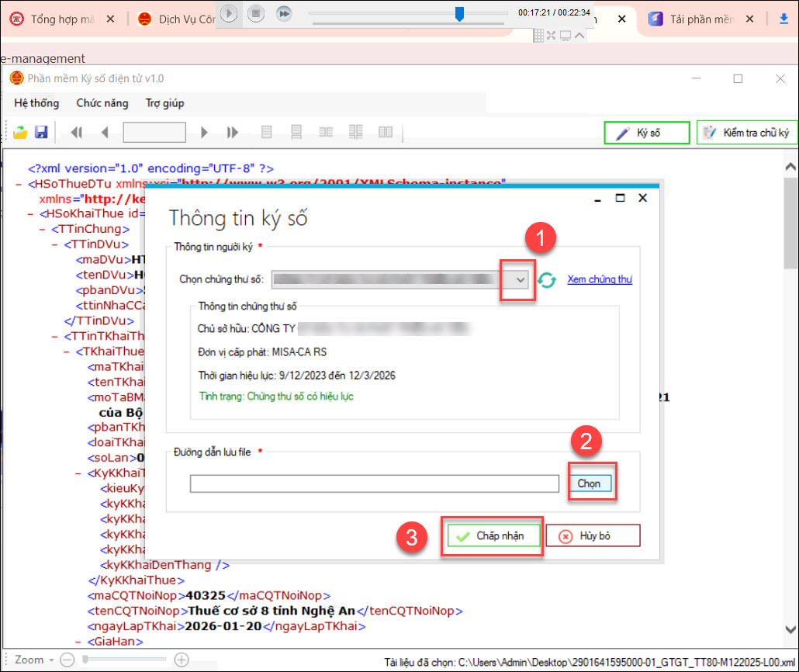Viewport: 799px width, 672px height.
Task: Click the 'Kiểm tra chữ ký' toolbar button
Action: coord(747,133)
